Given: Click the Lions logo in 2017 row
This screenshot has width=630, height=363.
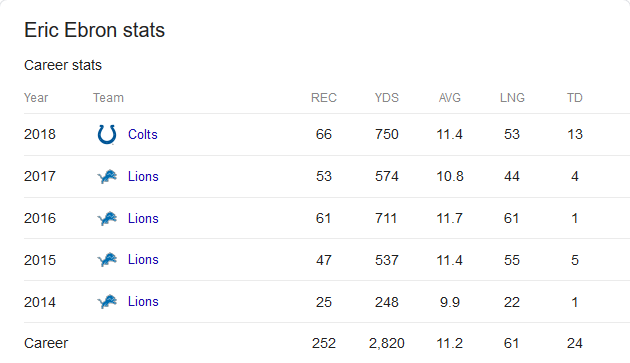Looking at the screenshot, I should [107, 176].
